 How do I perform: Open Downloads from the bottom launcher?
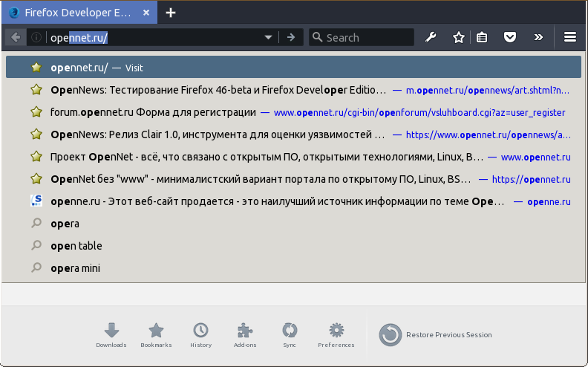(x=111, y=335)
